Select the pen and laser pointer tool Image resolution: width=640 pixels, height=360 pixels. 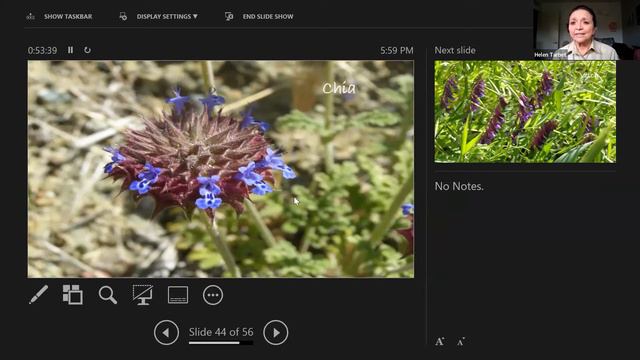tap(38, 295)
